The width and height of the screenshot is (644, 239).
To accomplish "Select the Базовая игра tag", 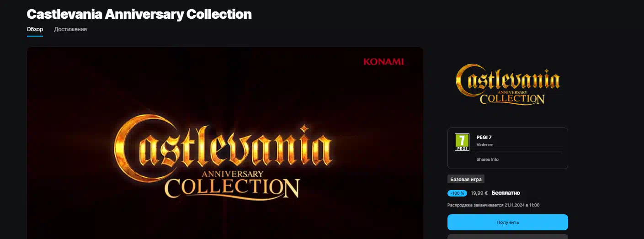I will click(x=466, y=179).
